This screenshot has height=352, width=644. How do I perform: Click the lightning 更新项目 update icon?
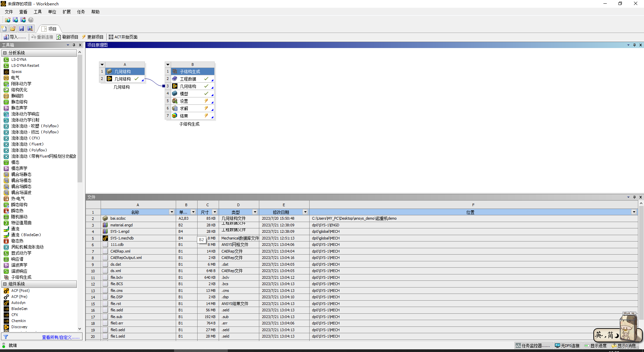[x=84, y=37]
